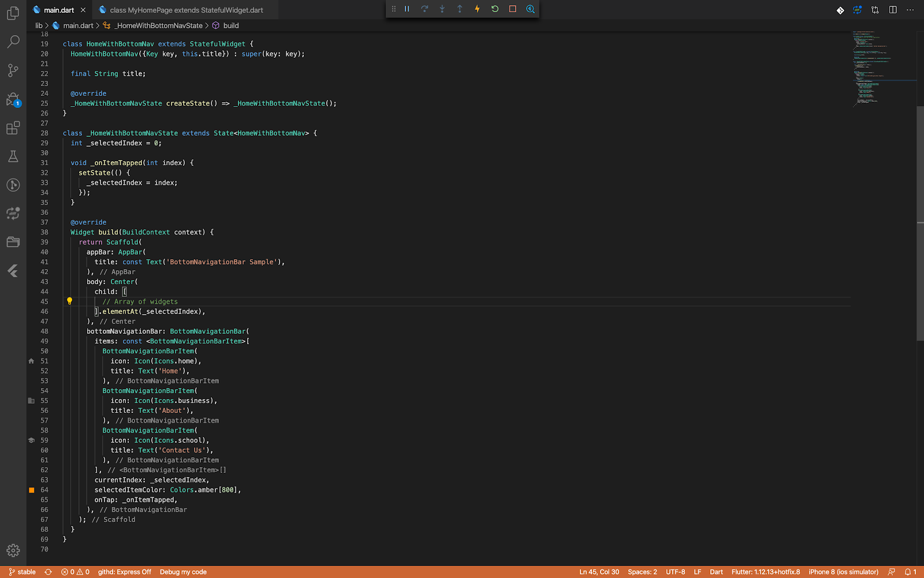Open the Source Control view in sidebar
The width and height of the screenshot is (924, 578).
(13, 70)
